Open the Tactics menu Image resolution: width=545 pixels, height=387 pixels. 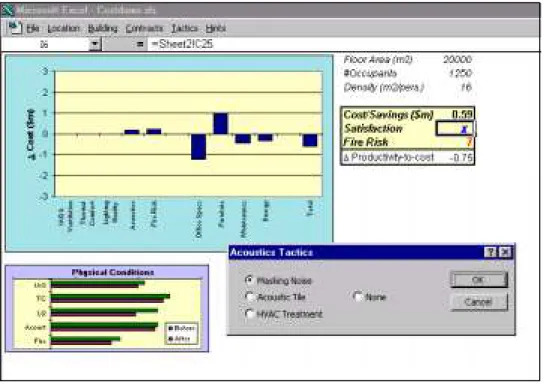(185, 29)
